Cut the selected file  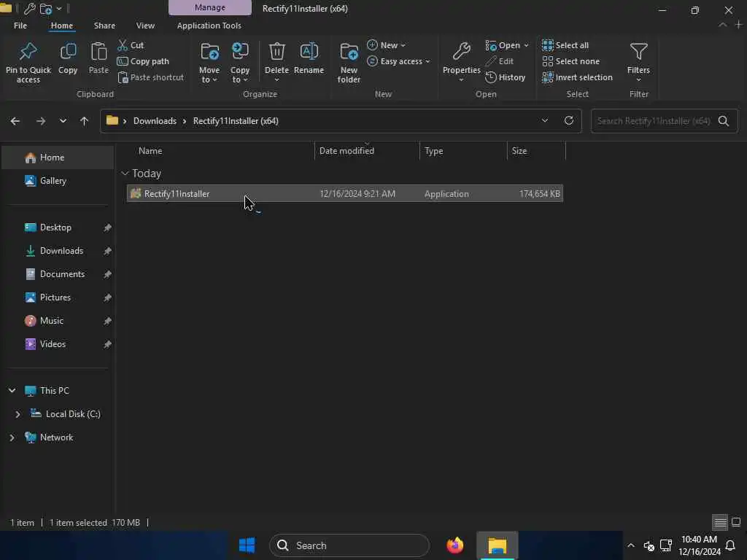pos(131,45)
